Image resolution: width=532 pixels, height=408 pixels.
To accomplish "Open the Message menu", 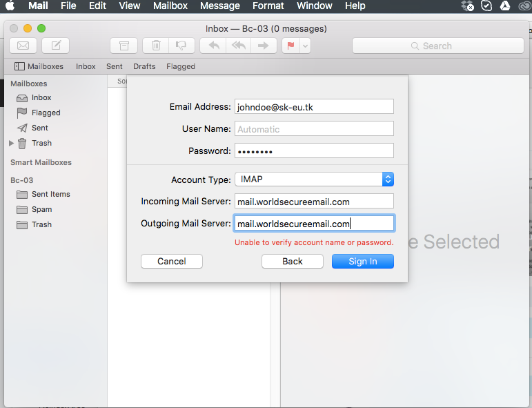I will pyautogui.click(x=220, y=6).
